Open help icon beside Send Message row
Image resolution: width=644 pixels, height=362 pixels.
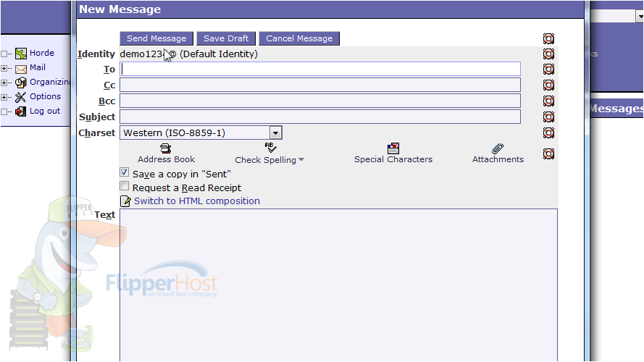pyautogui.click(x=548, y=38)
